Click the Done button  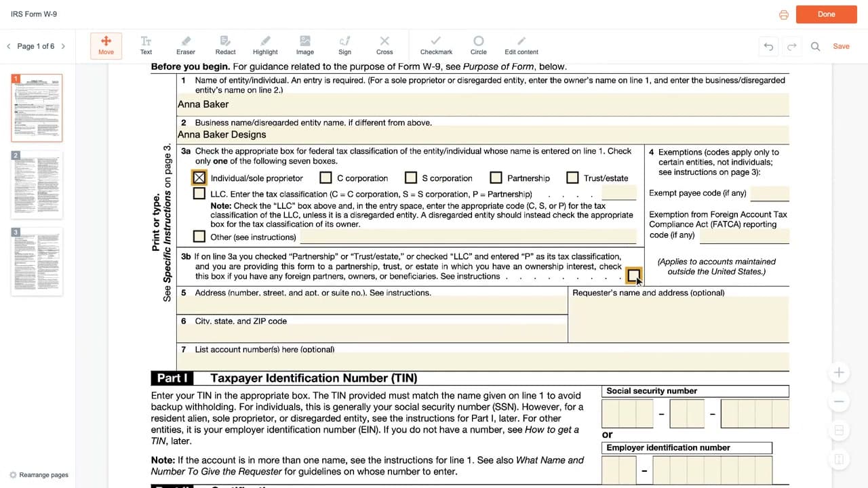[x=827, y=14]
